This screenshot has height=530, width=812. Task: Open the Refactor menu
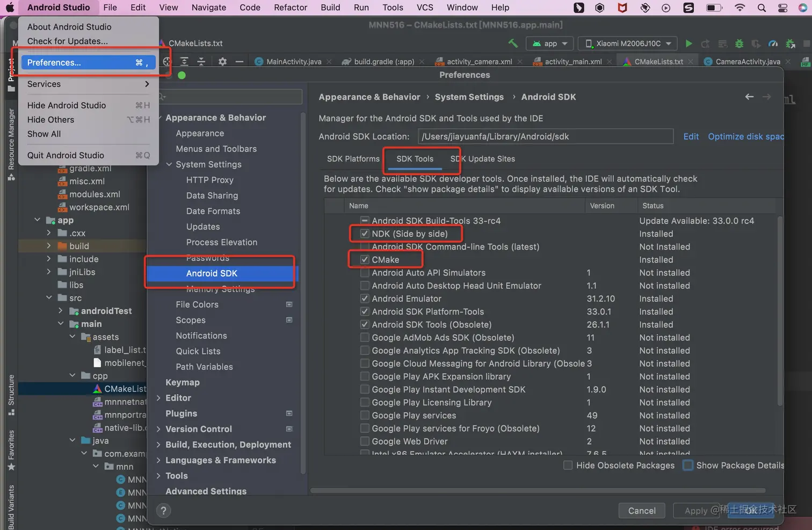click(x=291, y=8)
